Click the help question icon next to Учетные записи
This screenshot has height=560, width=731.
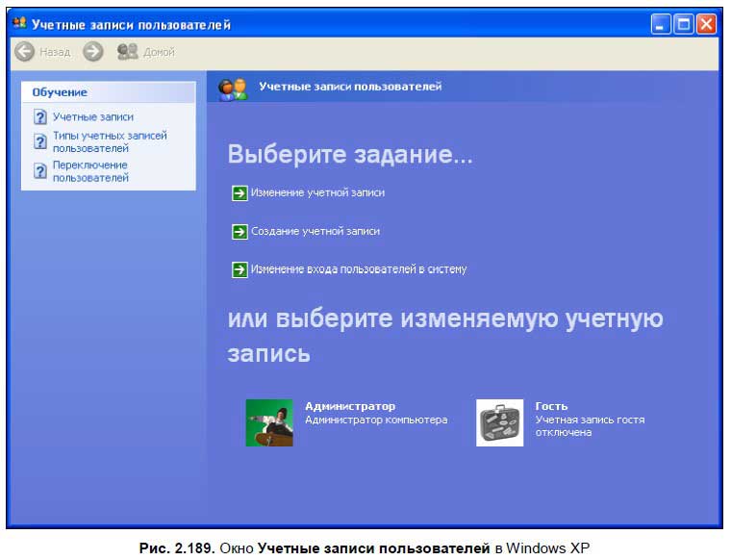40,117
